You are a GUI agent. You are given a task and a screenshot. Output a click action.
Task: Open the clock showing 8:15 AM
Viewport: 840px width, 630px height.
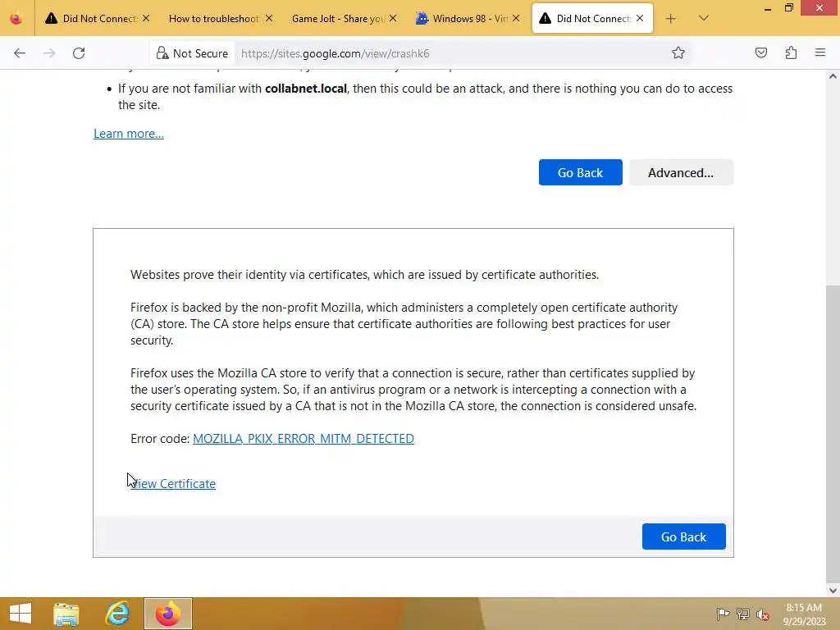[x=804, y=614]
